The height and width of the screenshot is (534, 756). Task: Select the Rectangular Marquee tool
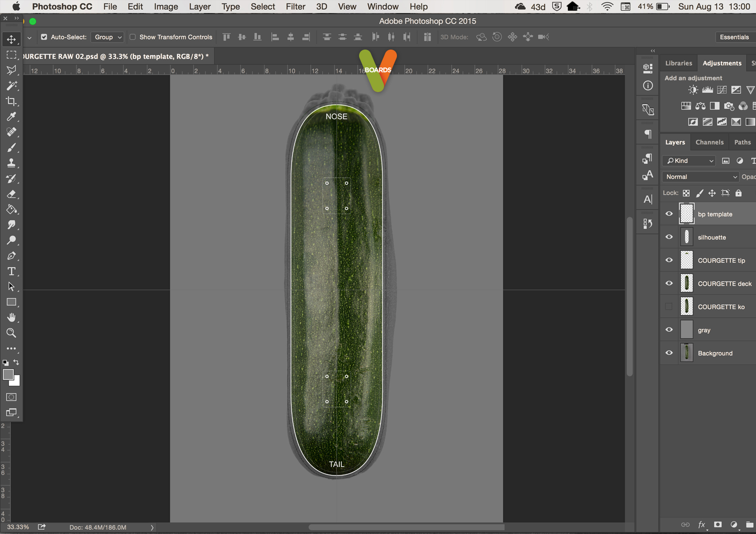[x=11, y=55]
